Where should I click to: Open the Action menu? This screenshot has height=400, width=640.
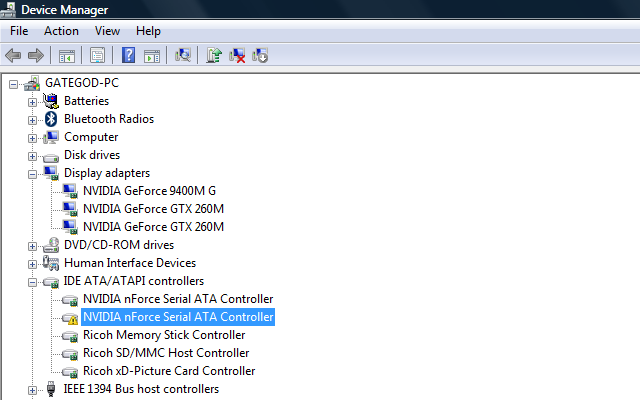click(61, 31)
